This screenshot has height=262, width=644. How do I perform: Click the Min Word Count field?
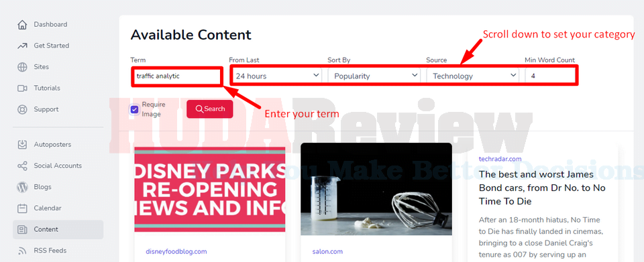550,76
